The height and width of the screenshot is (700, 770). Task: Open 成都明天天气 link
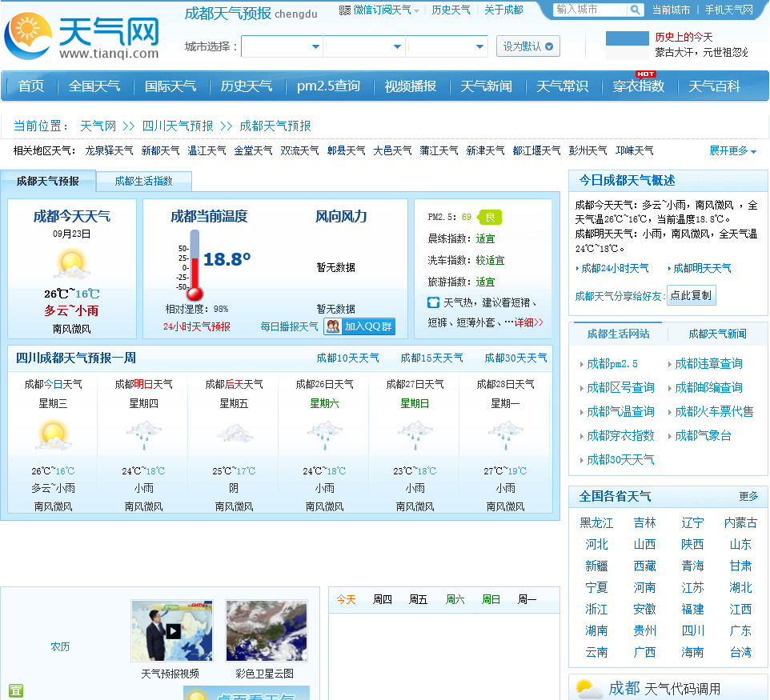(702, 269)
